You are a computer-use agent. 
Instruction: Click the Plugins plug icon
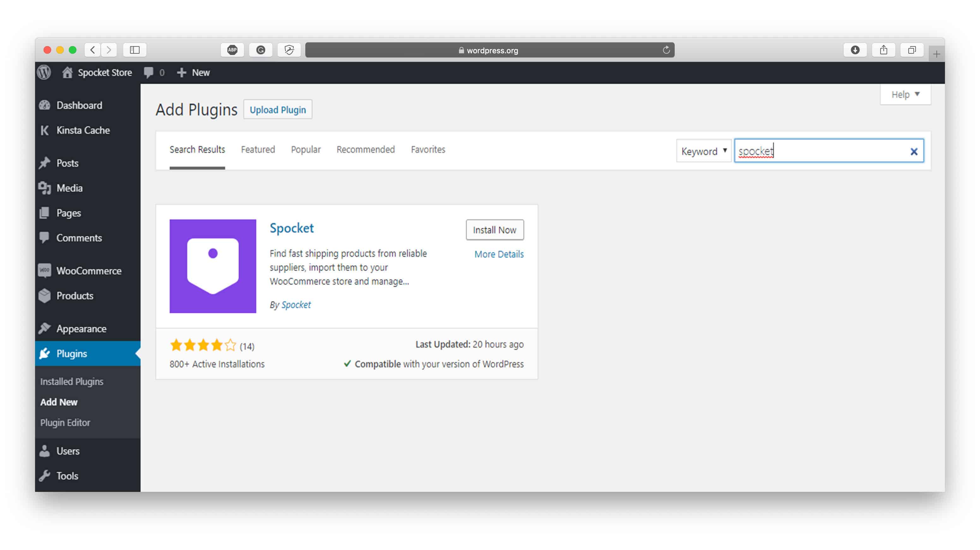click(44, 353)
